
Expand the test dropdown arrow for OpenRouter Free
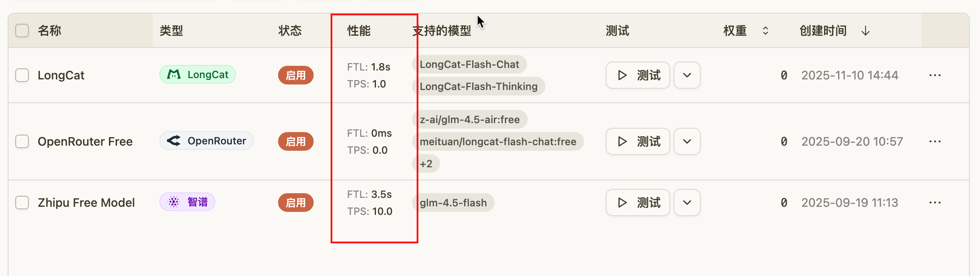click(x=687, y=141)
